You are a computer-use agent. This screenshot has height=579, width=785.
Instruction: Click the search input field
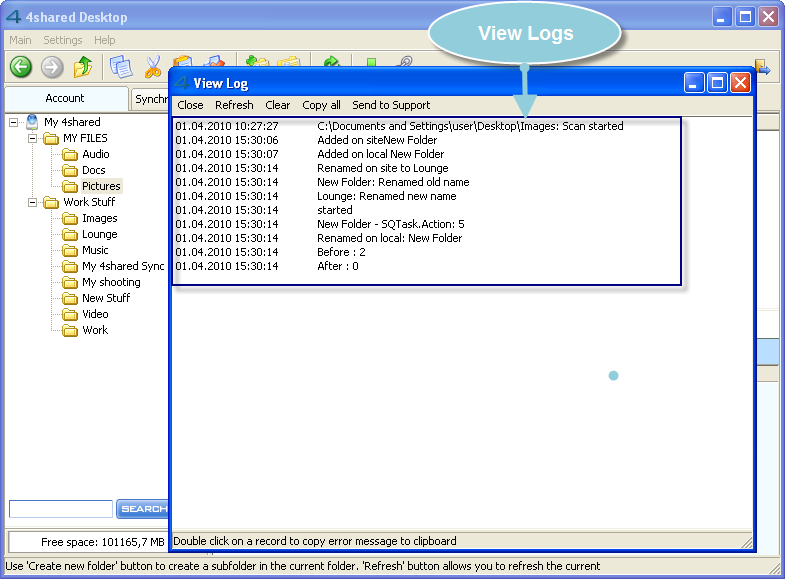click(61, 509)
